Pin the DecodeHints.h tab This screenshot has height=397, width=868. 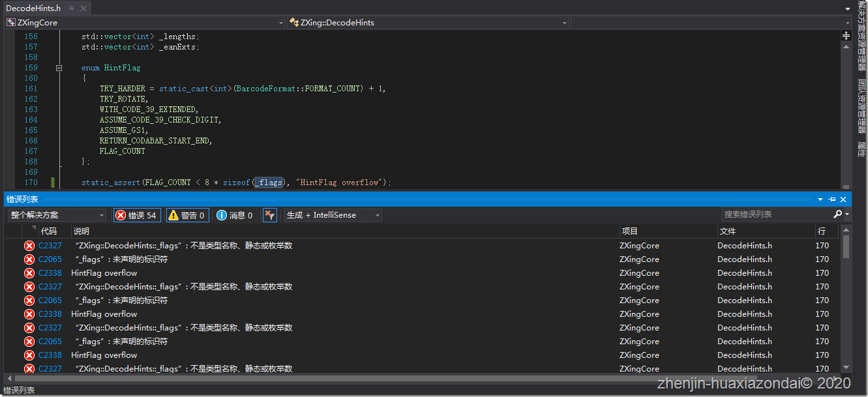point(71,8)
